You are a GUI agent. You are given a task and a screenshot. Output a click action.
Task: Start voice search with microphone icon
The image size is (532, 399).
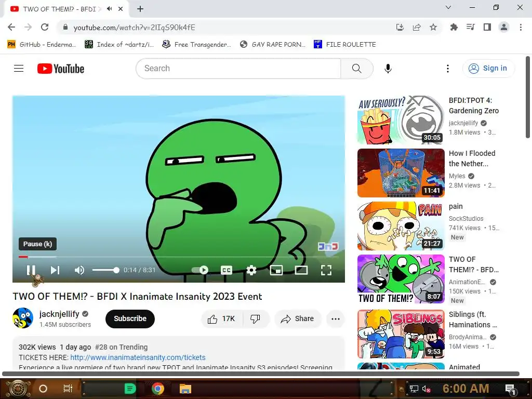388,69
